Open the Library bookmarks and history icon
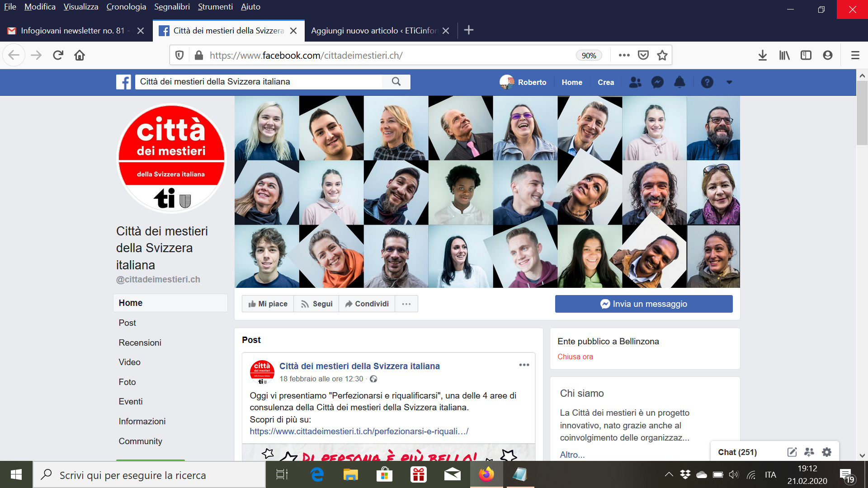The width and height of the screenshot is (868, 488). (x=784, y=55)
